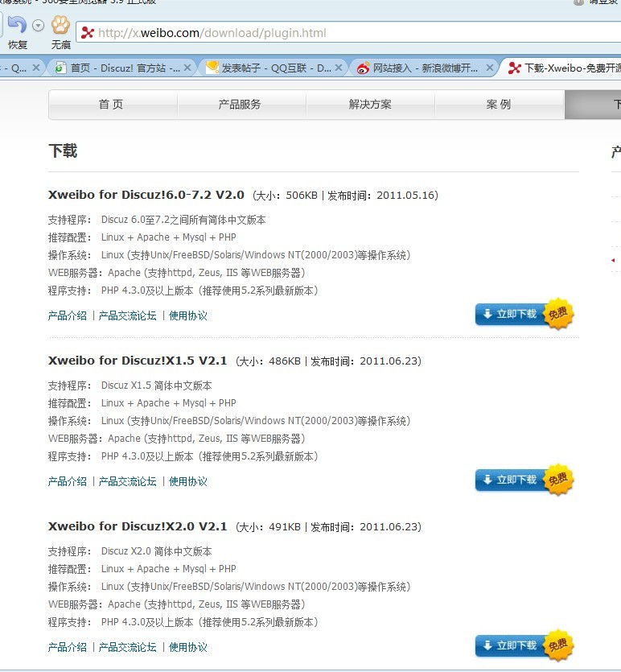
Task: Click the Xweibo favicon in address bar
Action: [x=88, y=32]
